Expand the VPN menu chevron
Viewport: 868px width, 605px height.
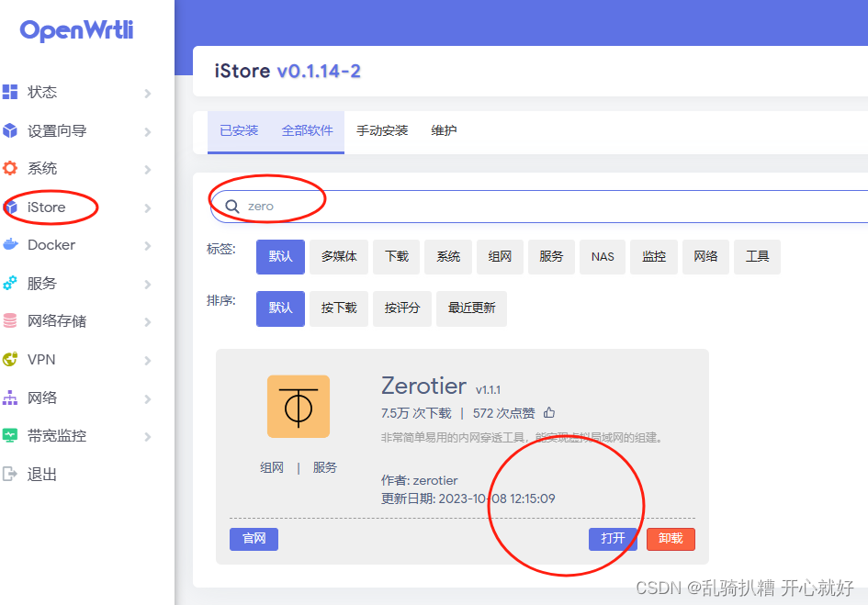pos(148,361)
